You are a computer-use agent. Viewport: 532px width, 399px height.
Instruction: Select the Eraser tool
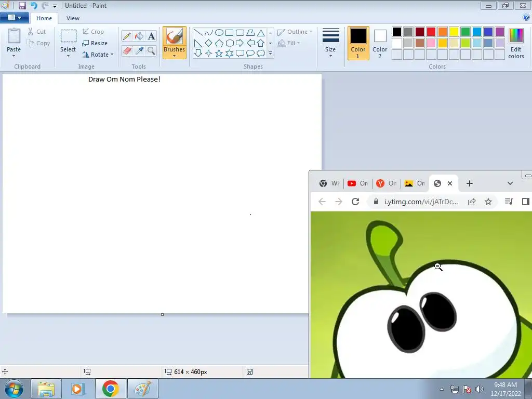click(127, 51)
